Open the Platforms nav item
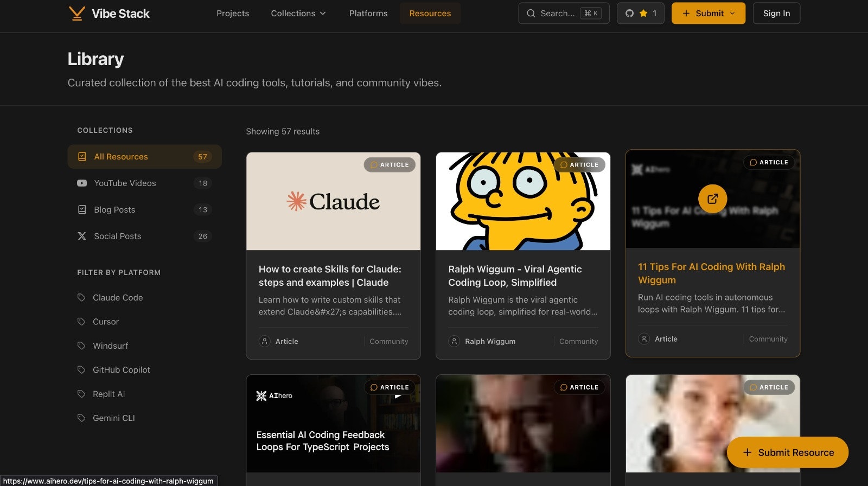 [x=368, y=14]
